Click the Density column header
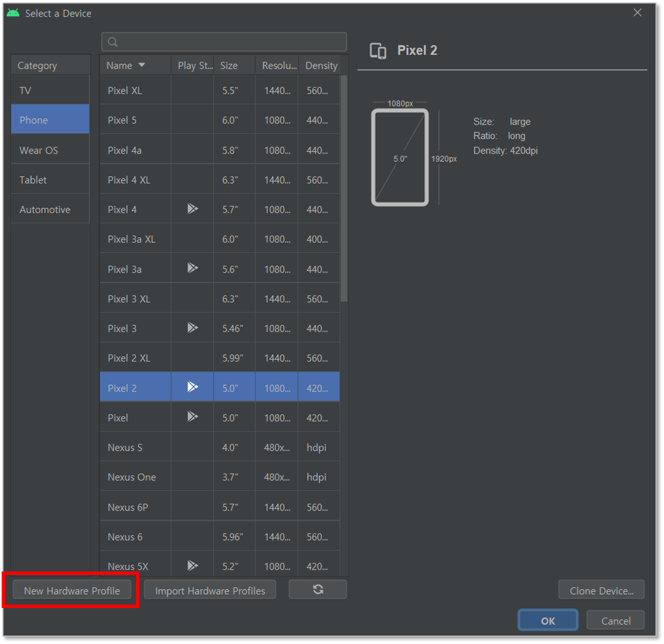The width and height of the screenshot is (664, 644). (x=320, y=66)
